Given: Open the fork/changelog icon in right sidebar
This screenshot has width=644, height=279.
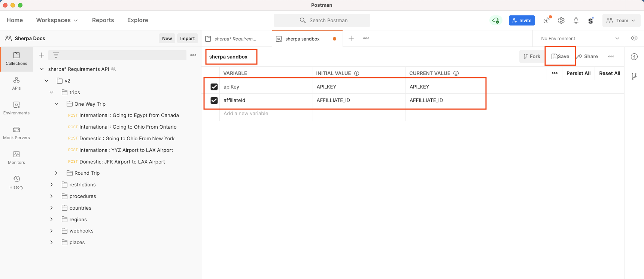Looking at the screenshot, I should [634, 76].
